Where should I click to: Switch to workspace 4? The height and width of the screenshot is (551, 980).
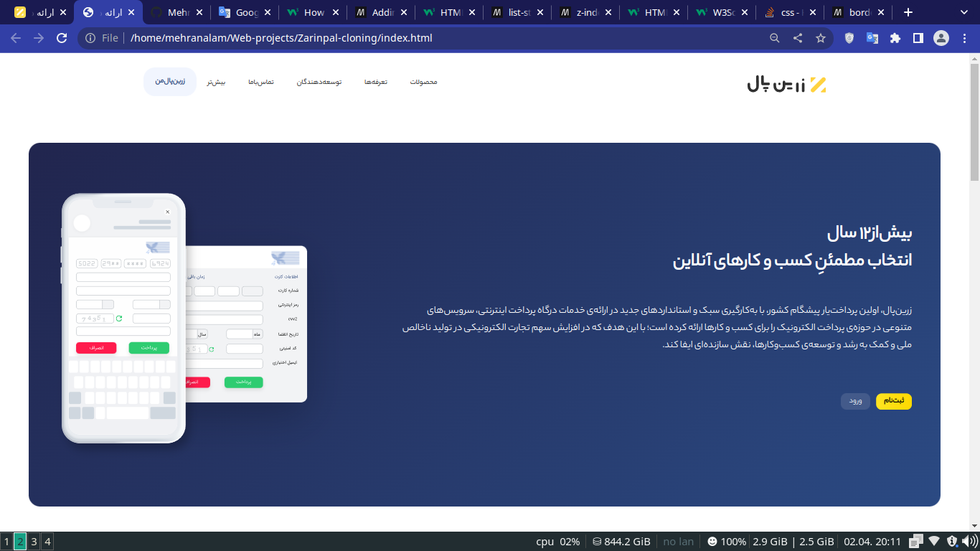(47, 542)
